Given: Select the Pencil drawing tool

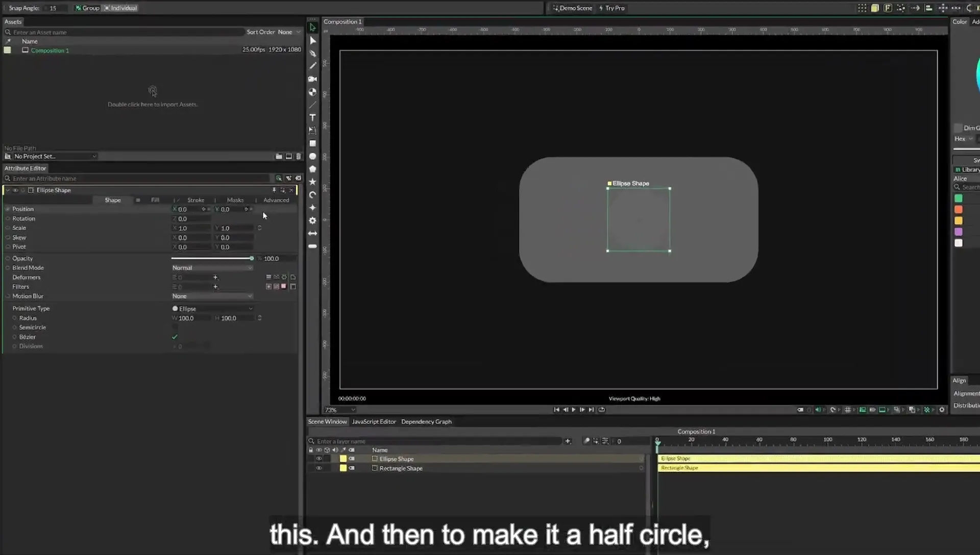Looking at the screenshot, I should pyautogui.click(x=313, y=66).
